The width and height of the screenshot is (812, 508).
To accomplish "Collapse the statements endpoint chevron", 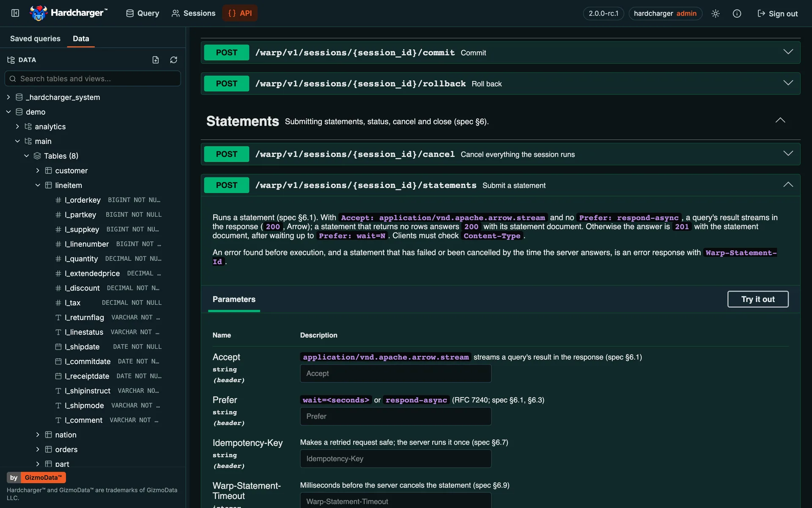I will tap(788, 185).
